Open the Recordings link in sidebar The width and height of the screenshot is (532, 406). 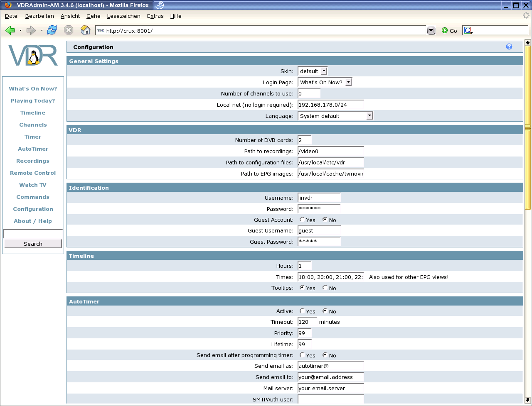[33, 161]
